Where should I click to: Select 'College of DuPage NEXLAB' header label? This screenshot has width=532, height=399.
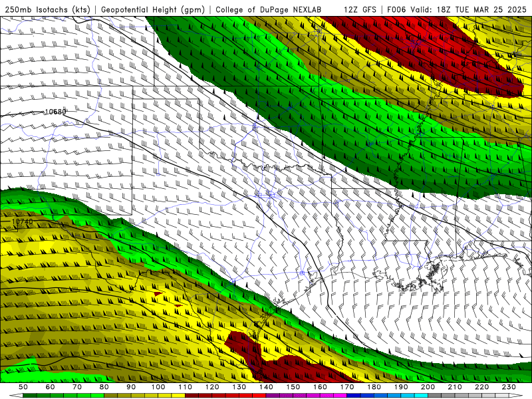[x=269, y=10]
